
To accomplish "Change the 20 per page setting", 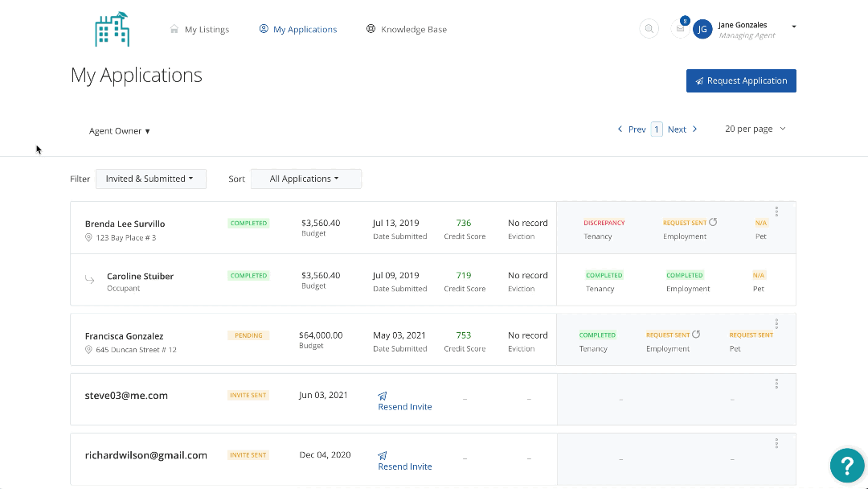I will 755,129.
